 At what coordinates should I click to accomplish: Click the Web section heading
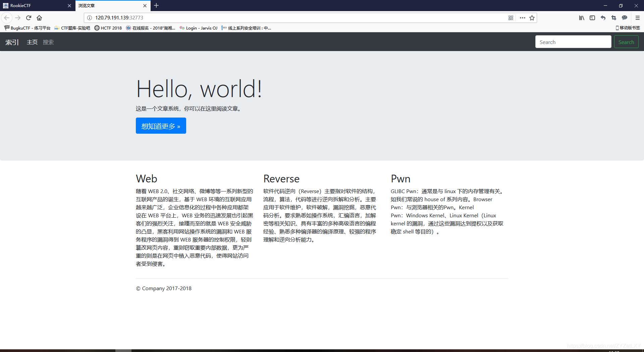click(x=147, y=179)
